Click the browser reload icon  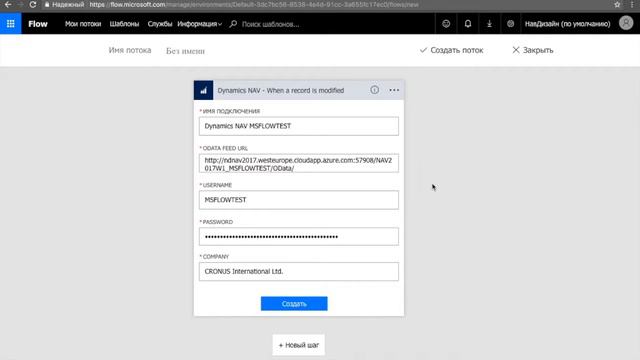tap(33, 4)
